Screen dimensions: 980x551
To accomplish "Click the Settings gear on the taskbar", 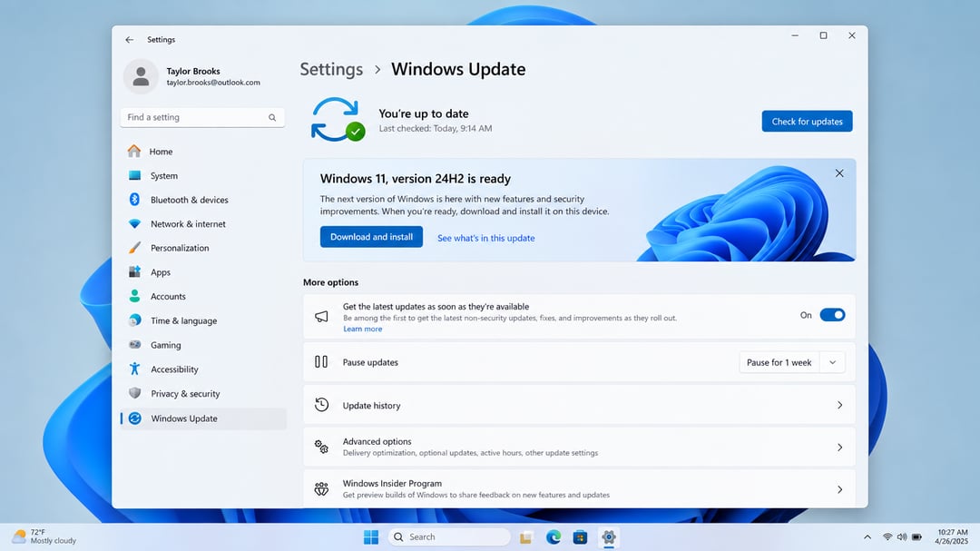I will coord(608,537).
